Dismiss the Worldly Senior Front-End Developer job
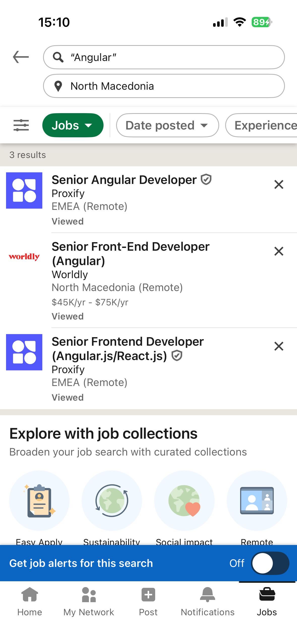 (279, 251)
